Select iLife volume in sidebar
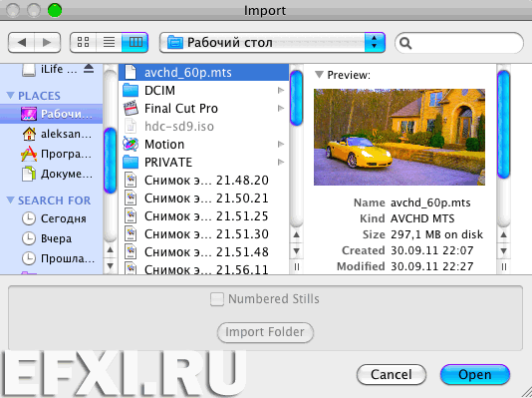 click(x=51, y=69)
